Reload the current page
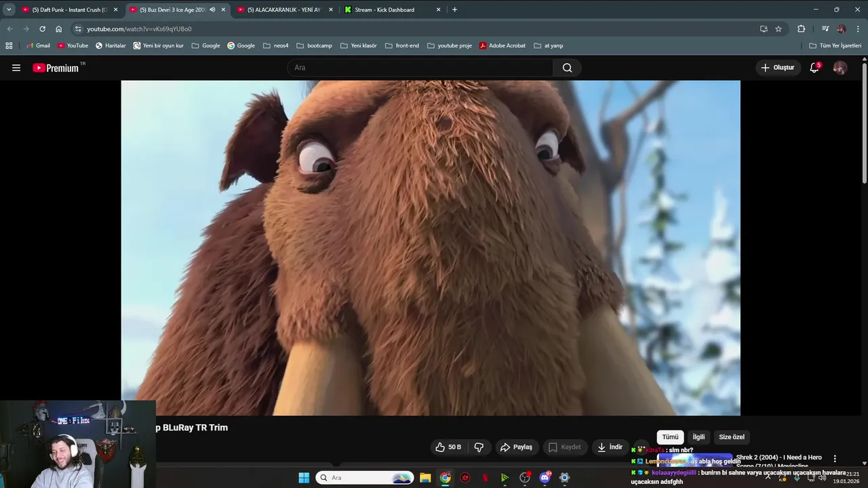The image size is (868, 488). click(42, 29)
